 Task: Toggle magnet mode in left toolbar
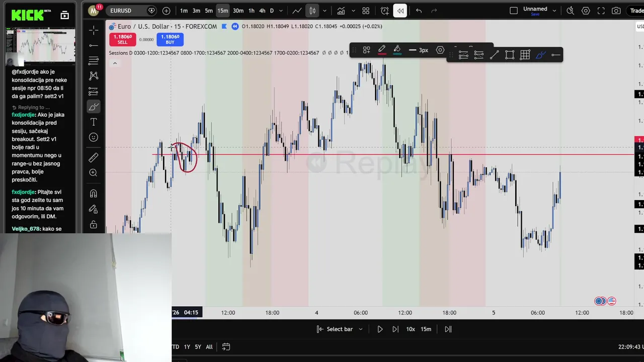coord(94,194)
